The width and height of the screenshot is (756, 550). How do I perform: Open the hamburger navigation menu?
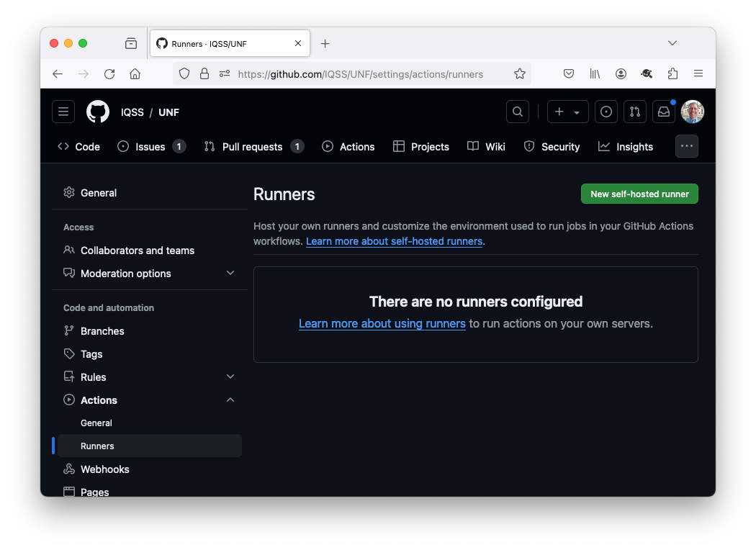point(63,112)
